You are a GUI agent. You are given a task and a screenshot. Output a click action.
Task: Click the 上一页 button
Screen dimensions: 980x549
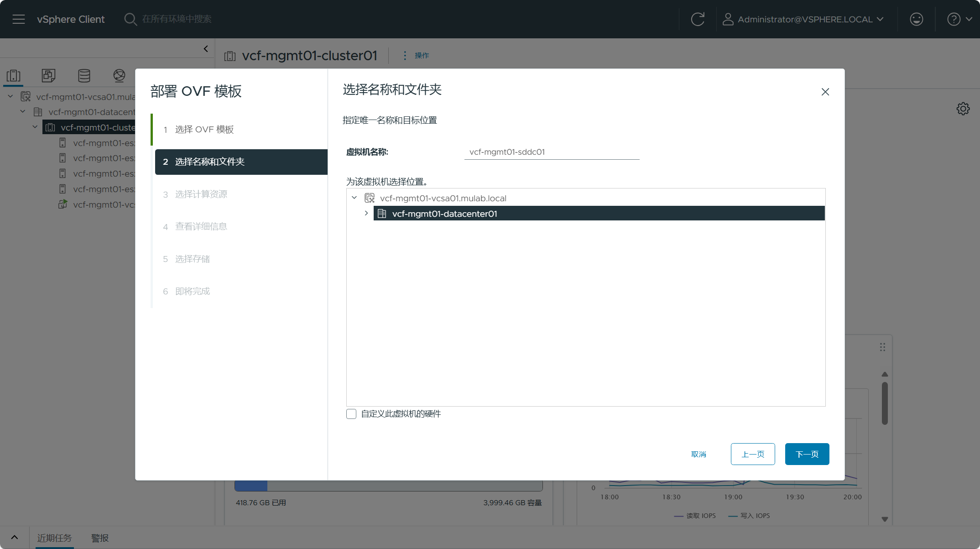pos(752,454)
